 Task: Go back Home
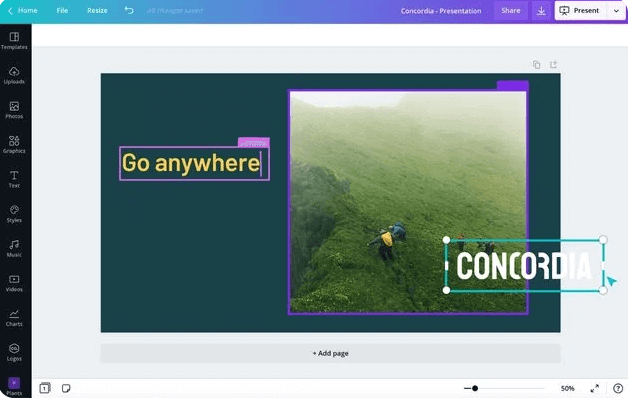23,10
